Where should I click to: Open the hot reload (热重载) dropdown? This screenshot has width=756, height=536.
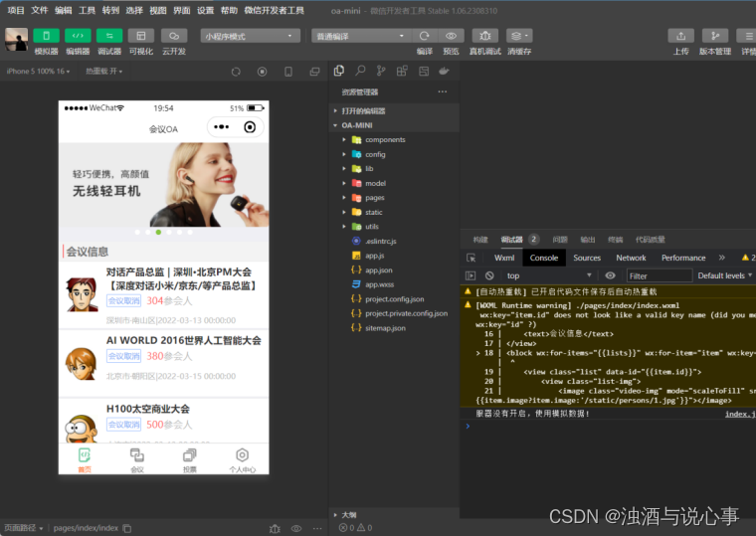click(x=104, y=72)
